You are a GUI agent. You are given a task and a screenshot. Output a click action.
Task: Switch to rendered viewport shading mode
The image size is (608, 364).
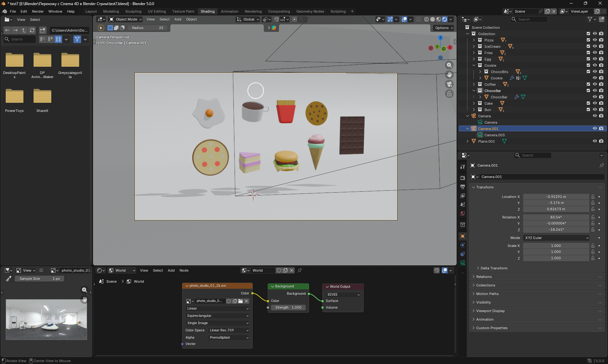click(x=445, y=19)
